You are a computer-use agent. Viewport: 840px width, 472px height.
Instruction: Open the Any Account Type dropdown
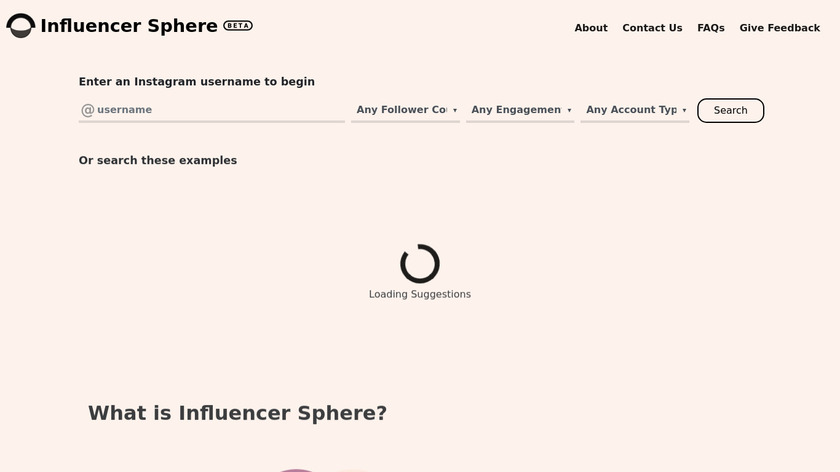[x=632, y=110]
